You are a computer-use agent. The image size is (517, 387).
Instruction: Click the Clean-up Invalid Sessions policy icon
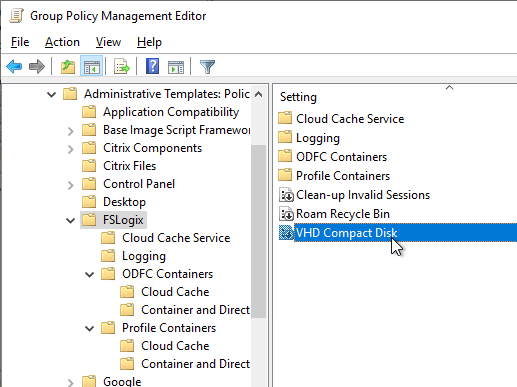pos(286,195)
